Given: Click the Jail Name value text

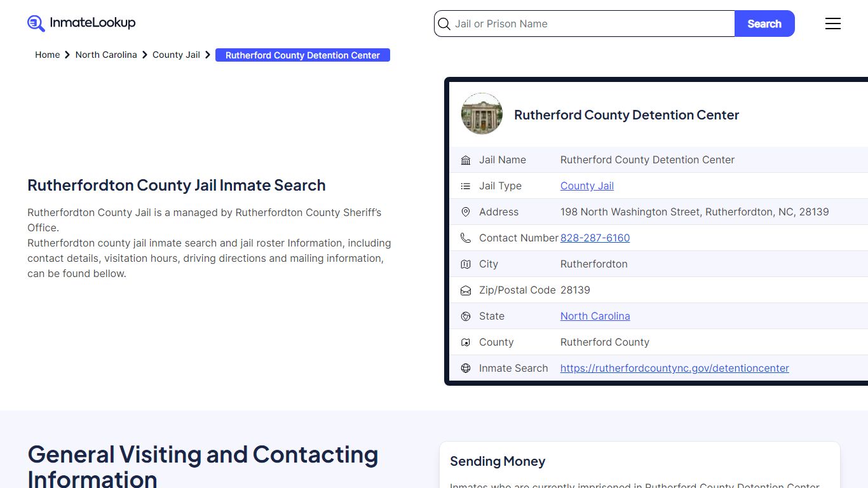Looking at the screenshot, I should 647,159.
